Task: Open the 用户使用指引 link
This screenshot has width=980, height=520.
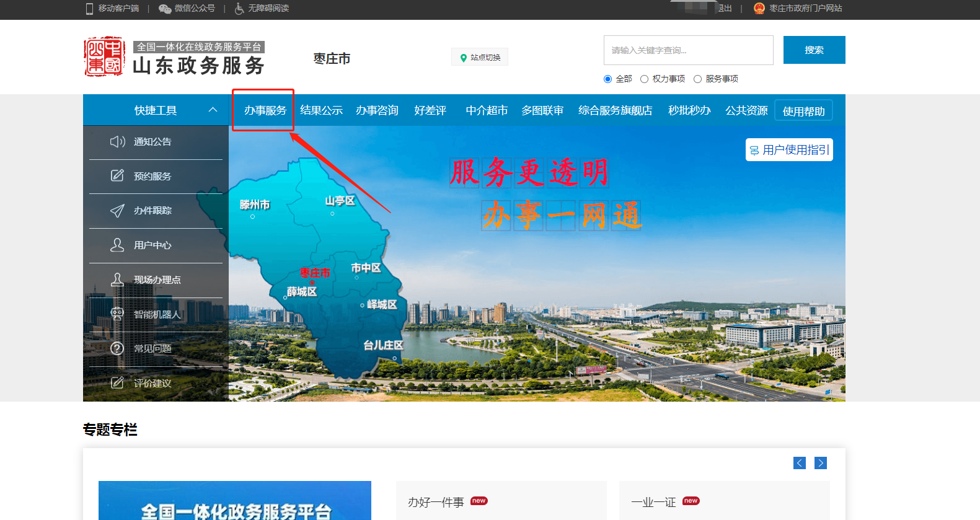Action: pyautogui.click(x=789, y=150)
